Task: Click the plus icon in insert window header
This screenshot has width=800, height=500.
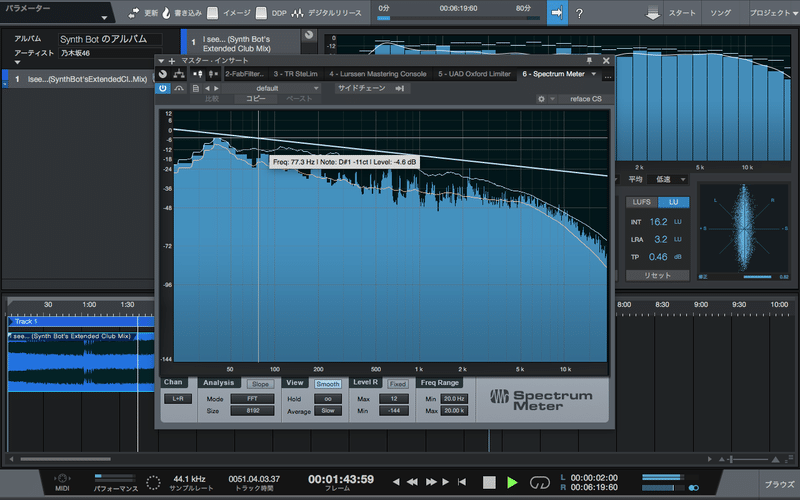Action: coord(171,61)
